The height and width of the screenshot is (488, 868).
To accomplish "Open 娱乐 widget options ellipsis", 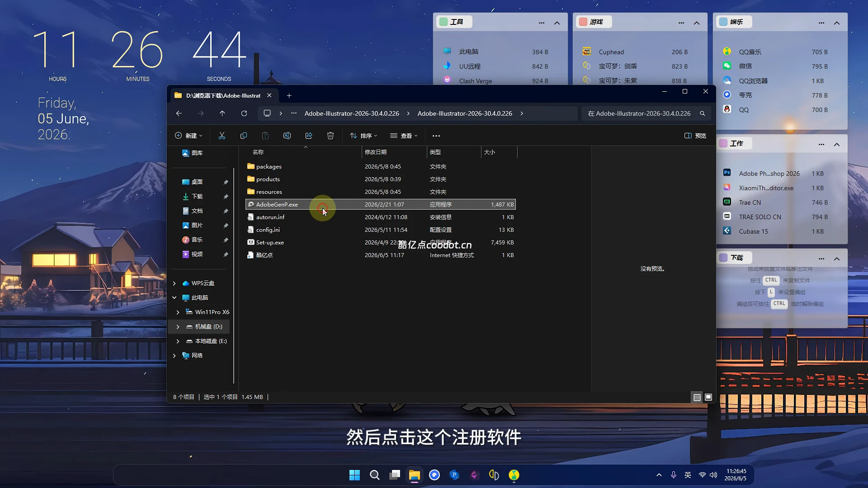I will (x=821, y=23).
